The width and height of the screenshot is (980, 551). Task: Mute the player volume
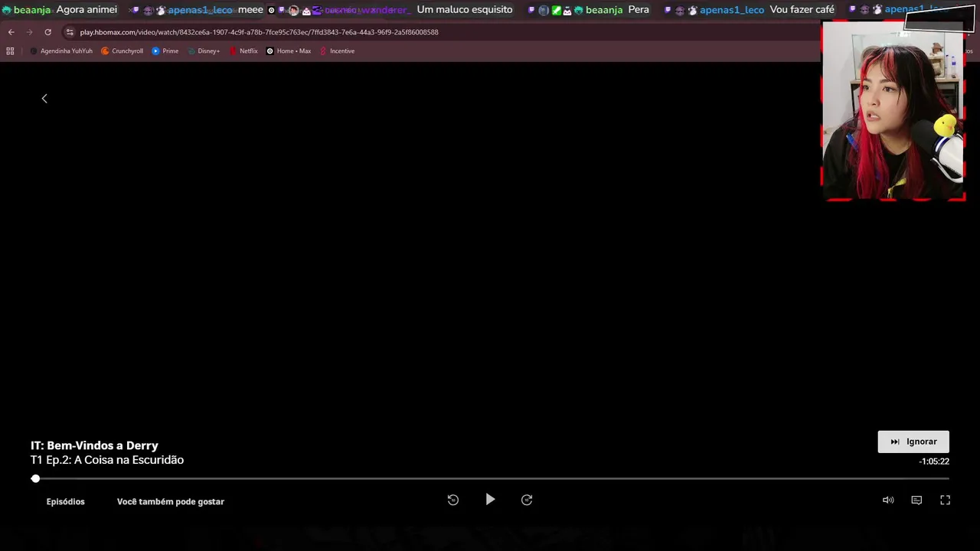(x=888, y=500)
